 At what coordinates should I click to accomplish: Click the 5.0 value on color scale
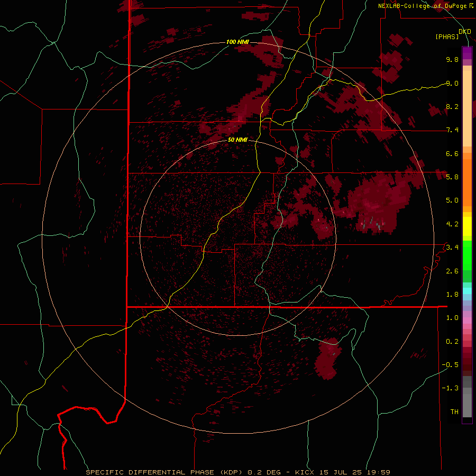(x=452, y=200)
